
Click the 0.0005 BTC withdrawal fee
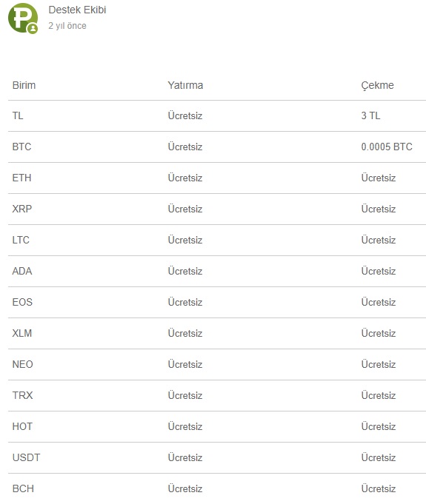(387, 147)
